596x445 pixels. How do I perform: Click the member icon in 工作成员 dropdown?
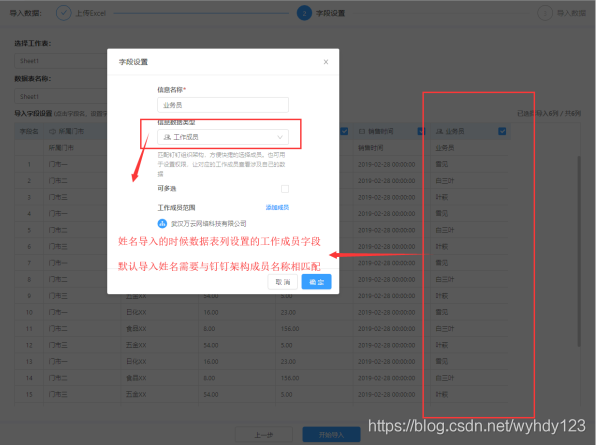point(167,137)
